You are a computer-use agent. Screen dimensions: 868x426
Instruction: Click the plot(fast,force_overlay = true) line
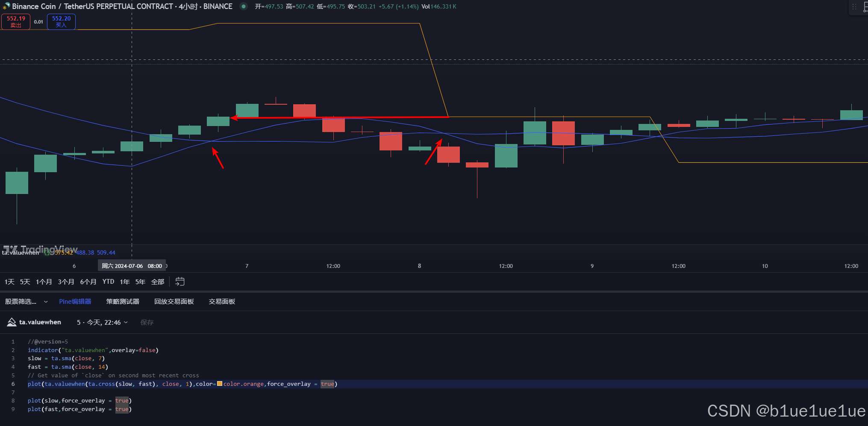[79, 409]
